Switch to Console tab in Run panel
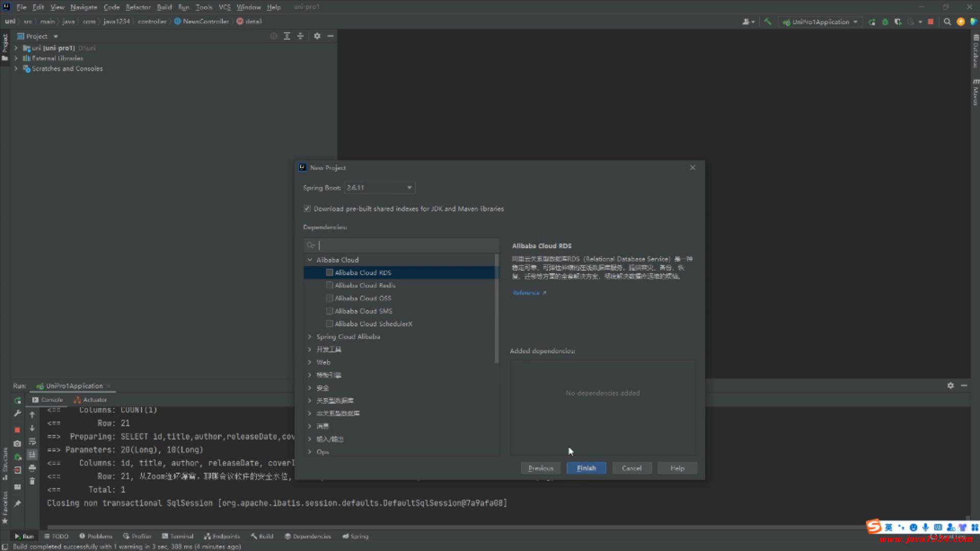This screenshot has width=980, height=551. (47, 399)
